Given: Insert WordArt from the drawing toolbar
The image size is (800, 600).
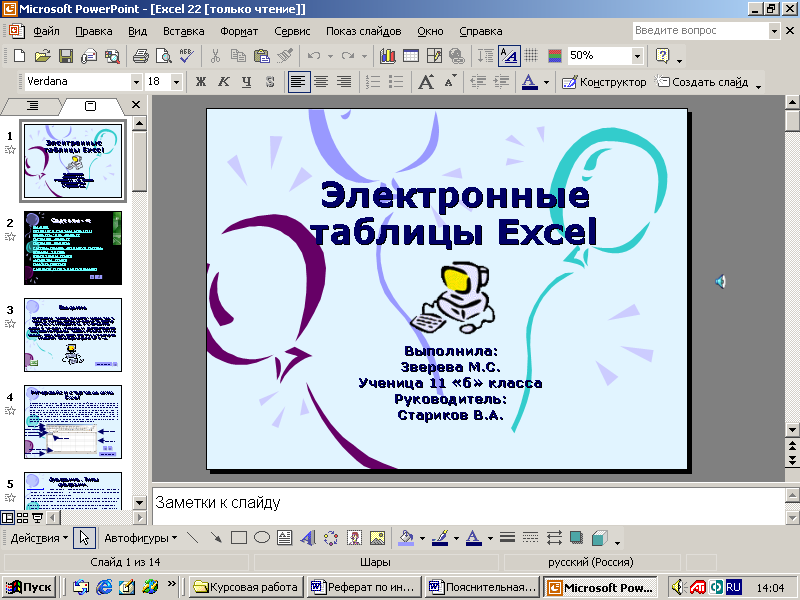Looking at the screenshot, I should [x=308, y=538].
